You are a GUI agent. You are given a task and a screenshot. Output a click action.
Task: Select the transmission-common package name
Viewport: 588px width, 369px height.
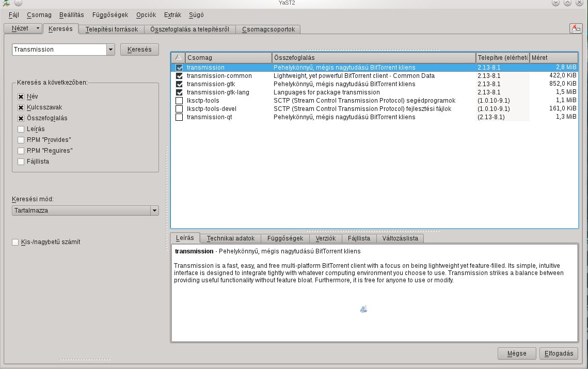(x=219, y=76)
